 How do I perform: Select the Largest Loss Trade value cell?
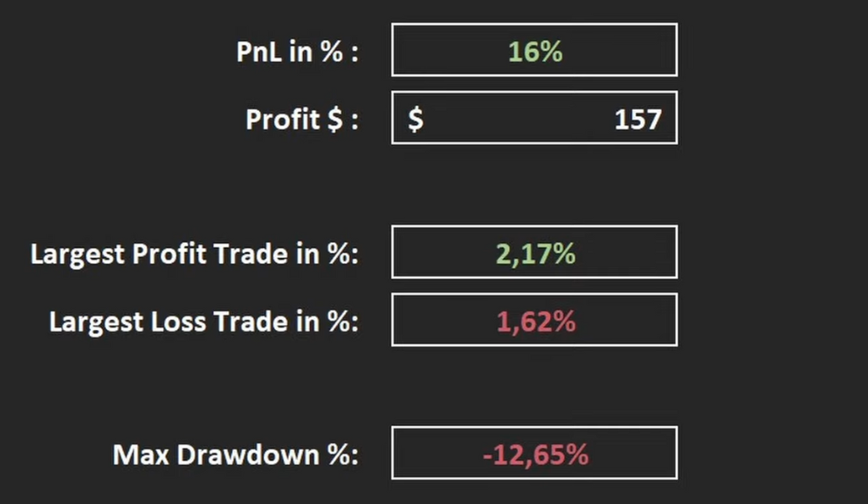pyautogui.click(x=534, y=320)
